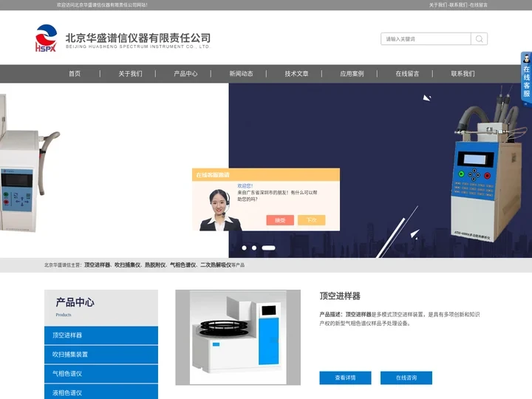
Task: Select 气相色谱仪 in product sidebar
Action: [x=101, y=374]
